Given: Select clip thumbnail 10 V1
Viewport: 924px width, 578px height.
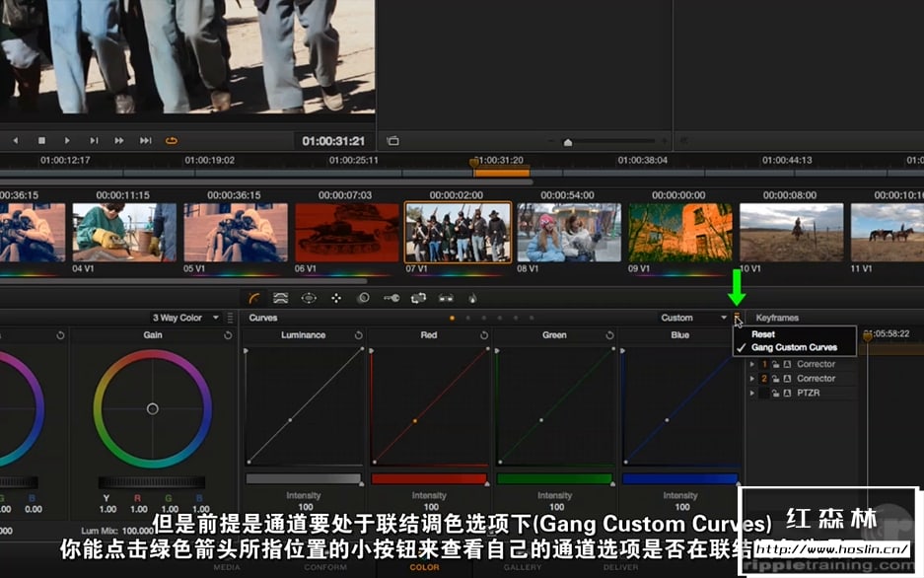Looking at the screenshot, I should tap(792, 232).
